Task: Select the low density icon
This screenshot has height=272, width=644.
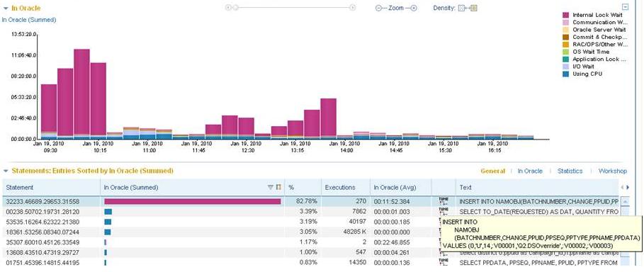Action: (461, 8)
